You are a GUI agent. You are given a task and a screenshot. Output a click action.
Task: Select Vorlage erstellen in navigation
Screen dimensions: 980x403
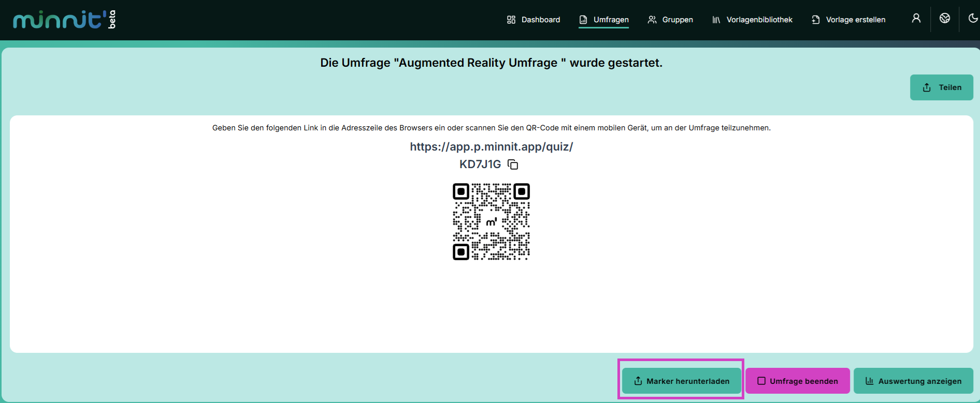848,20
